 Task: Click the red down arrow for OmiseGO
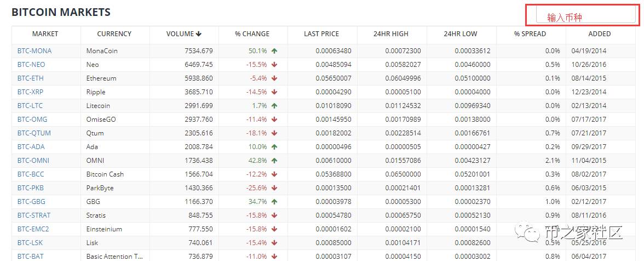274,119
